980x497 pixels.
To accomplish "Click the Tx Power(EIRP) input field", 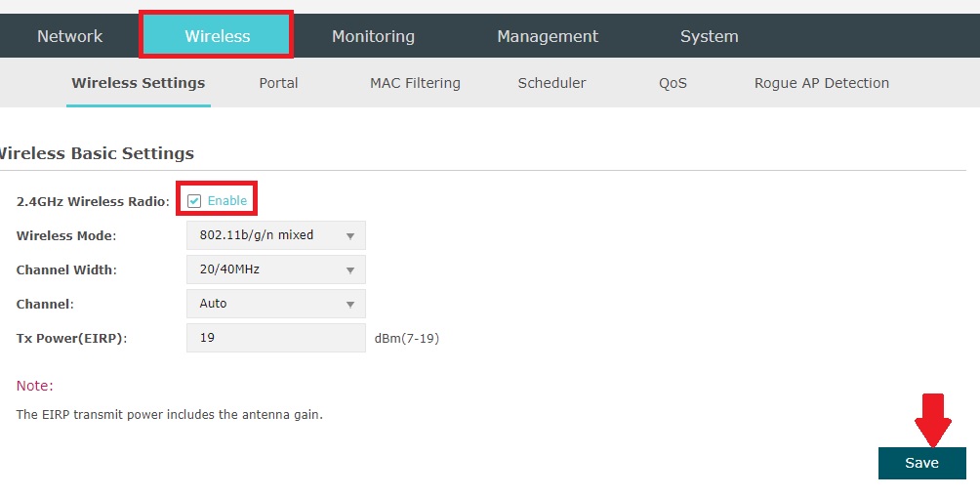I will (275, 338).
